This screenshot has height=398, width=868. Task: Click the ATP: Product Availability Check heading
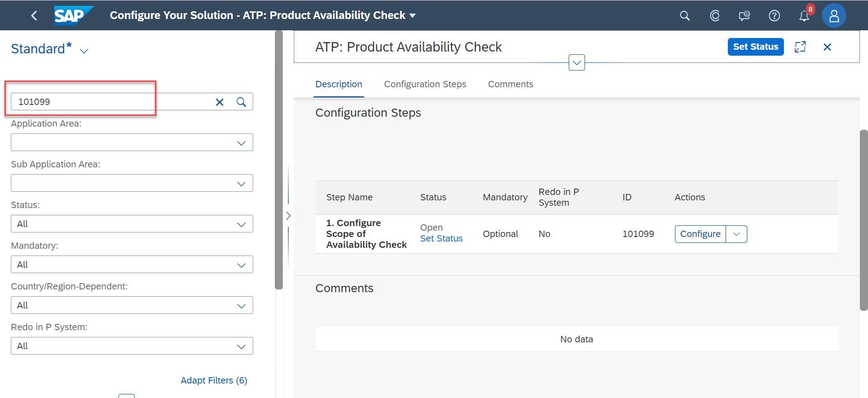409,47
